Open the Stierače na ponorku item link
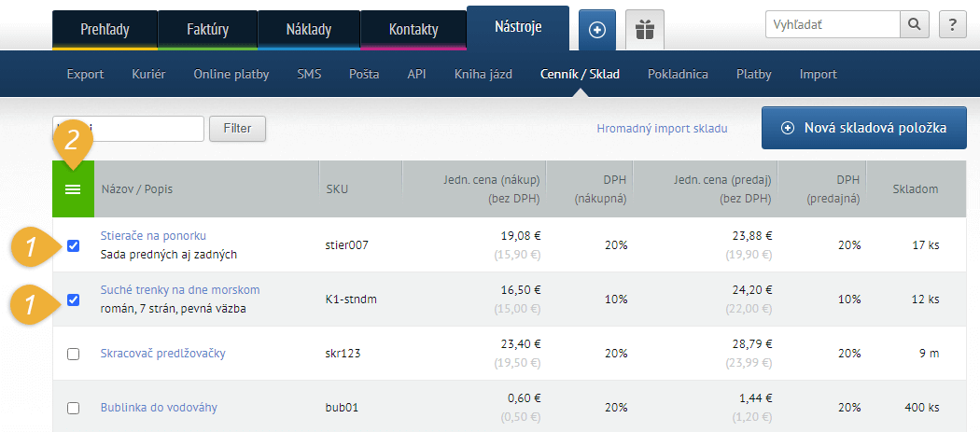980x432 pixels. coord(153,235)
